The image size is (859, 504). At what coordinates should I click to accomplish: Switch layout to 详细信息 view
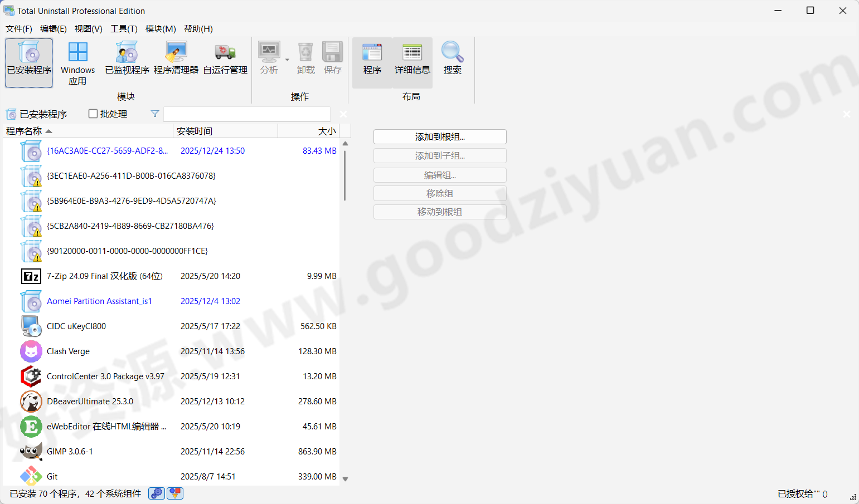click(x=411, y=58)
